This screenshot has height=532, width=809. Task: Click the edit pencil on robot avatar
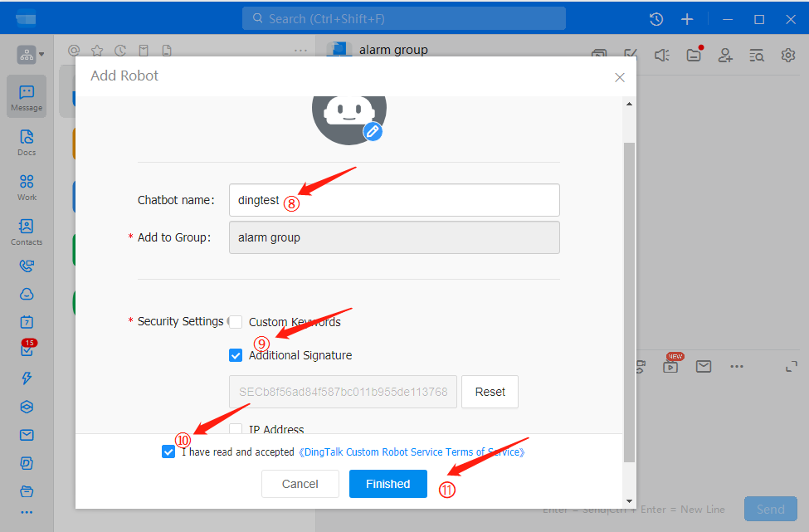pos(373,131)
